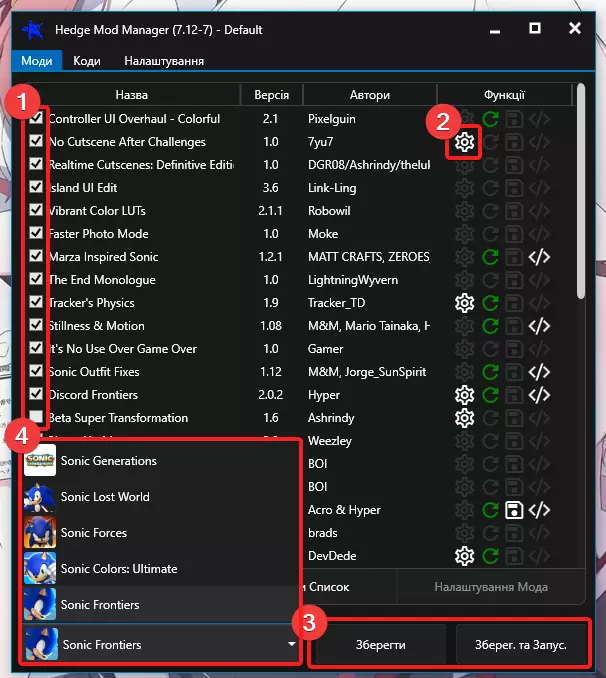
Task: Select the Tracker's Physics mod row
Action: tap(300, 303)
